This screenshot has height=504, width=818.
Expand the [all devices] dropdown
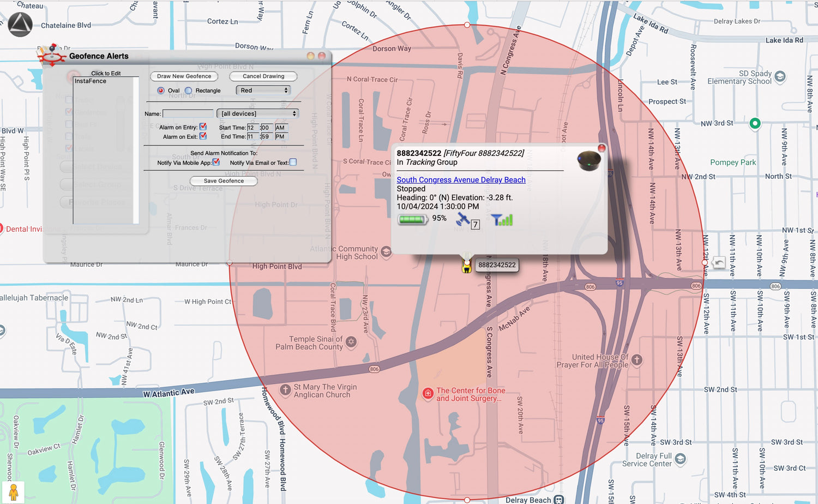tap(257, 113)
